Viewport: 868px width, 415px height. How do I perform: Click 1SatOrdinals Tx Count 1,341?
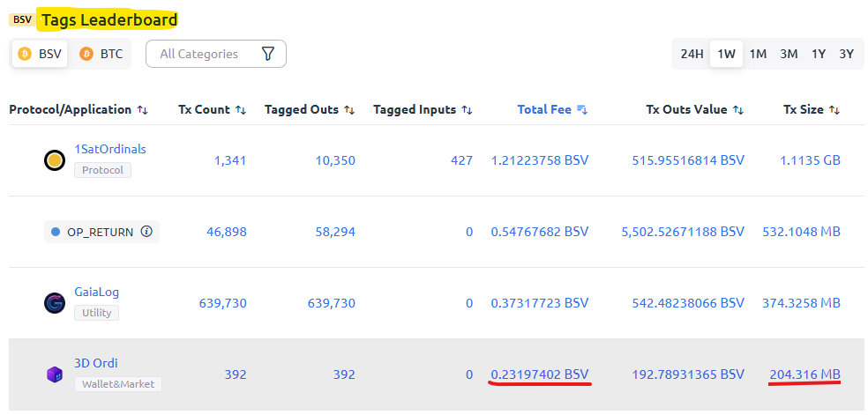229,160
